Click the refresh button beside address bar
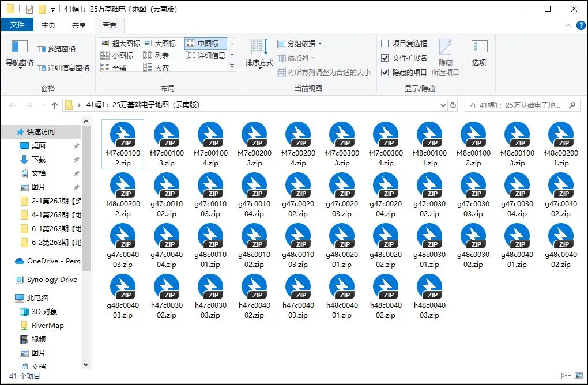Image resolution: width=588 pixels, height=385 pixels. click(453, 105)
